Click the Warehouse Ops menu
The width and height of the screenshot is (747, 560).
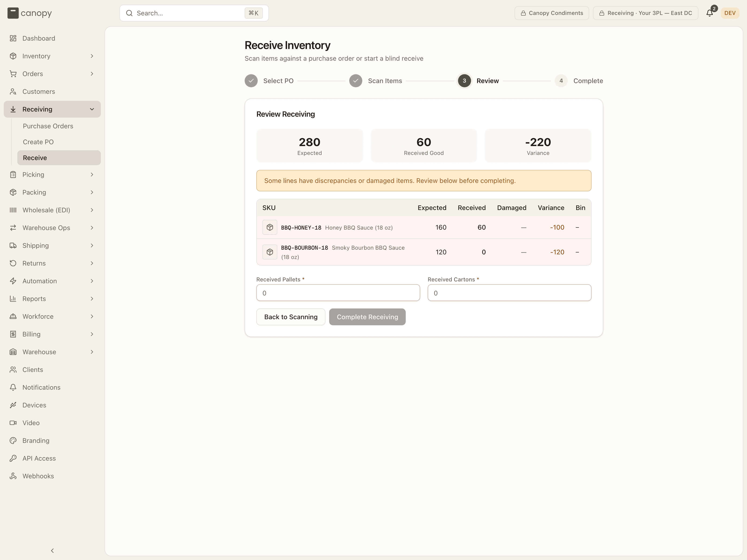click(x=52, y=228)
